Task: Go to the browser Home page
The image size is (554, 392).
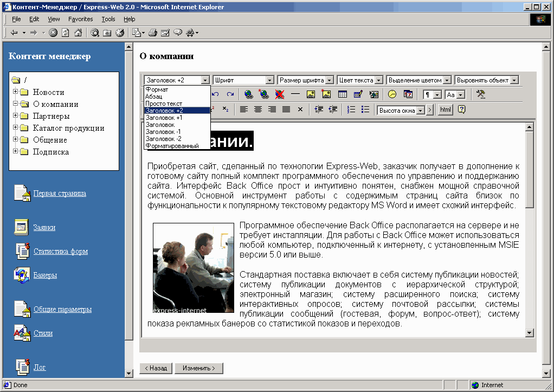Action: 78,33
